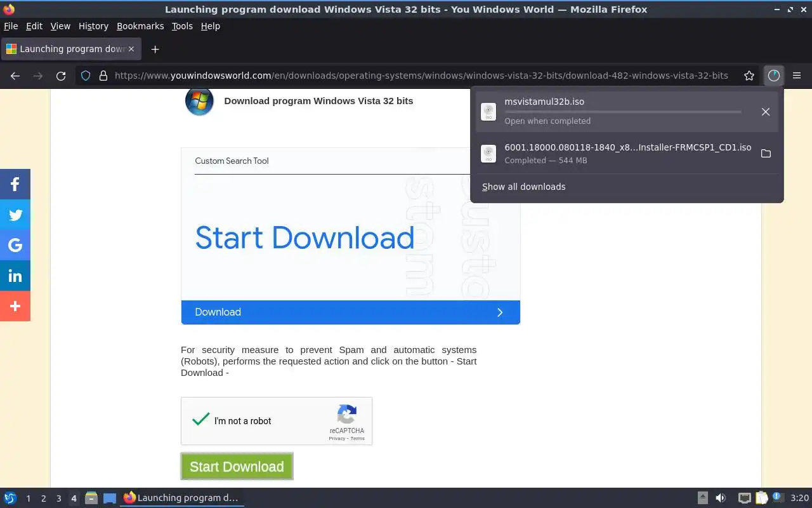Open tracking protection shield icon

pos(86,76)
